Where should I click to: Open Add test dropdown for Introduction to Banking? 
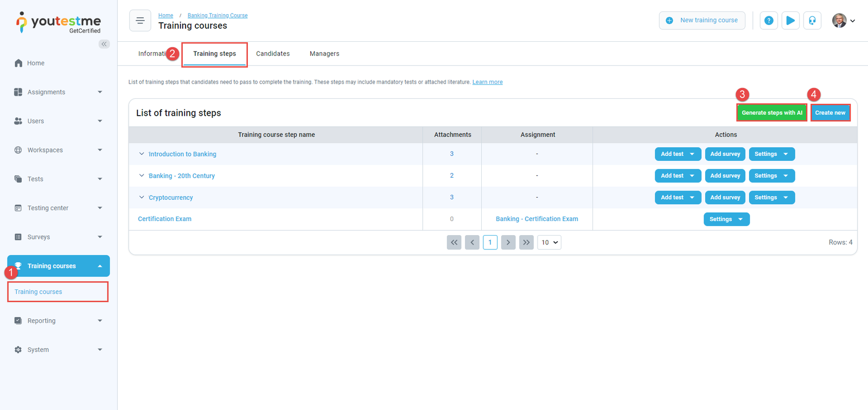point(678,154)
